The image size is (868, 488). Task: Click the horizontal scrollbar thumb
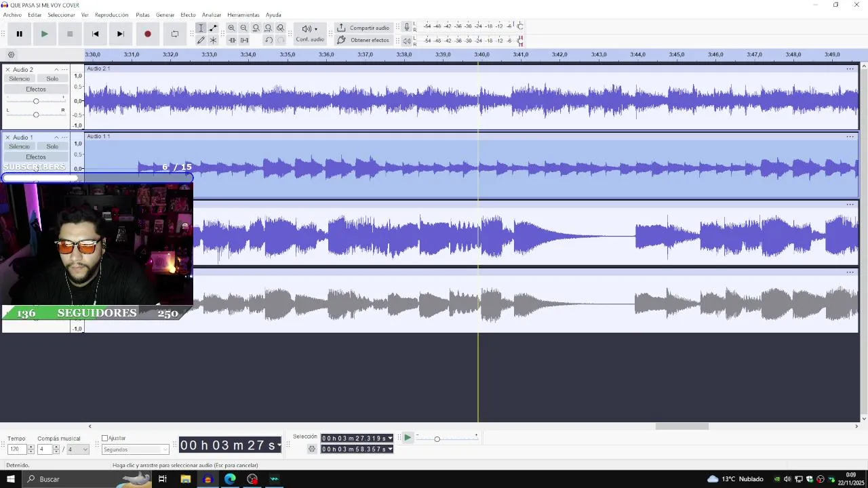pos(682,426)
